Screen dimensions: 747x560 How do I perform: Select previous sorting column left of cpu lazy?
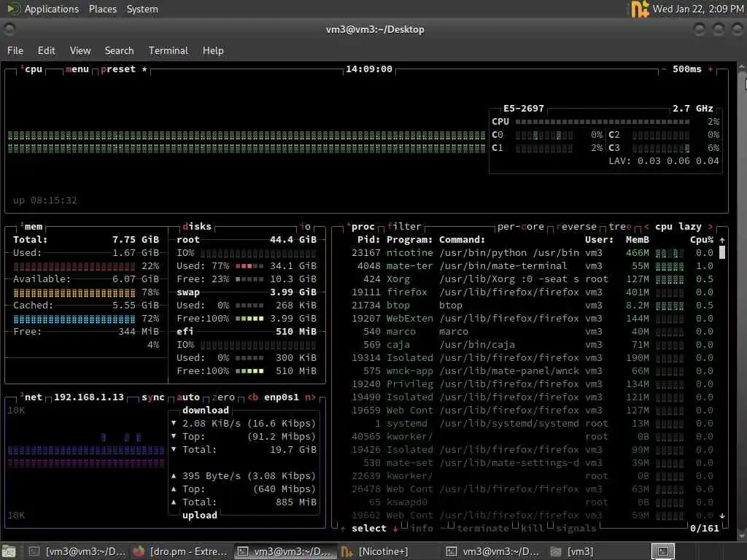(646, 227)
